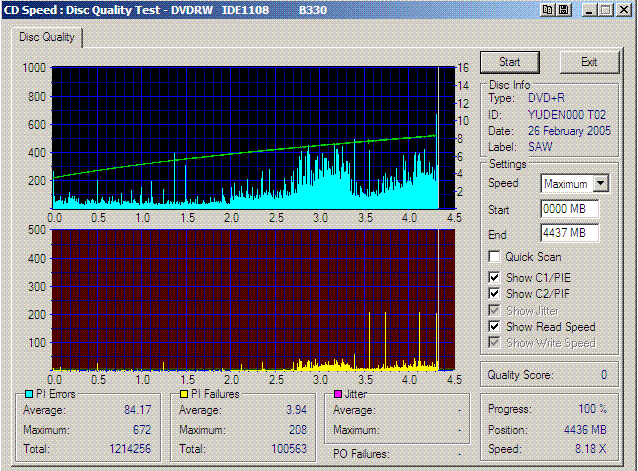The image size is (638, 471).
Task: Click the disc label value SAW
Action: pos(540,147)
